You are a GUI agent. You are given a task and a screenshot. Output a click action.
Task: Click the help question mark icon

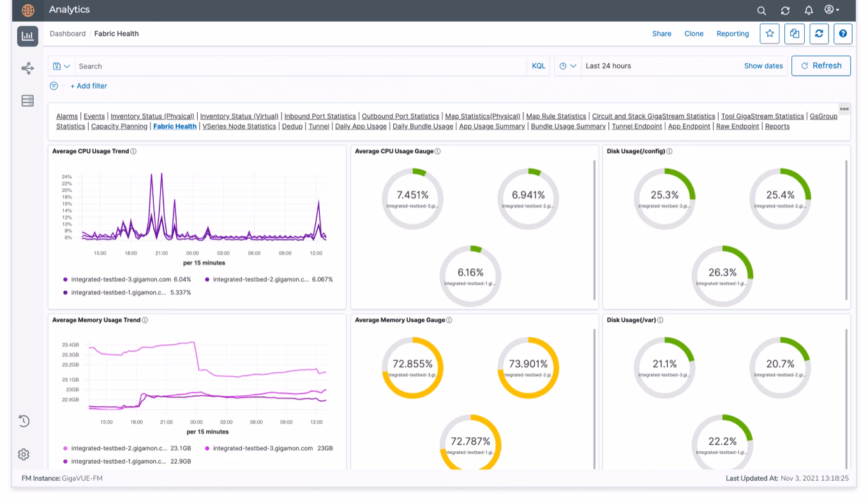pyautogui.click(x=843, y=34)
